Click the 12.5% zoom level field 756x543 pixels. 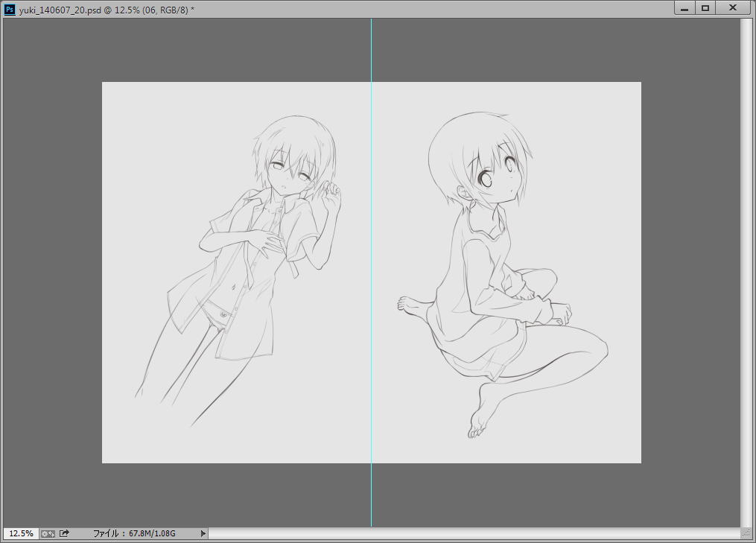coord(21,533)
